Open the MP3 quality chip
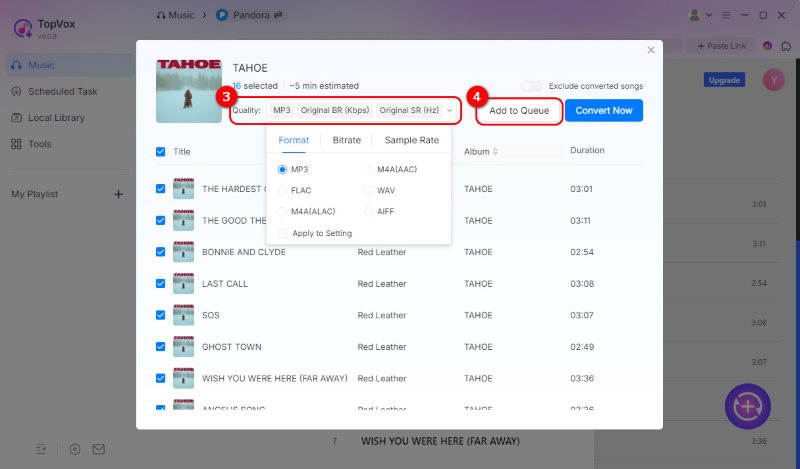The width and height of the screenshot is (800, 469). 282,110
